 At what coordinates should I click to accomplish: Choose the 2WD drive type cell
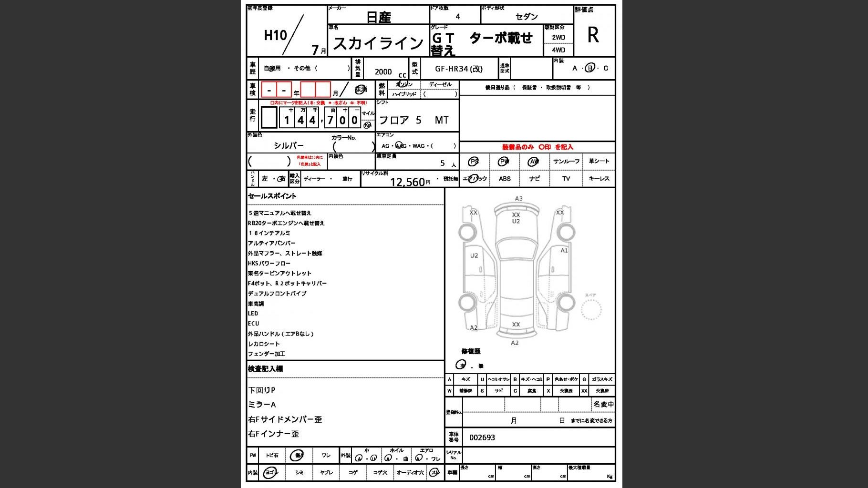point(558,37)
